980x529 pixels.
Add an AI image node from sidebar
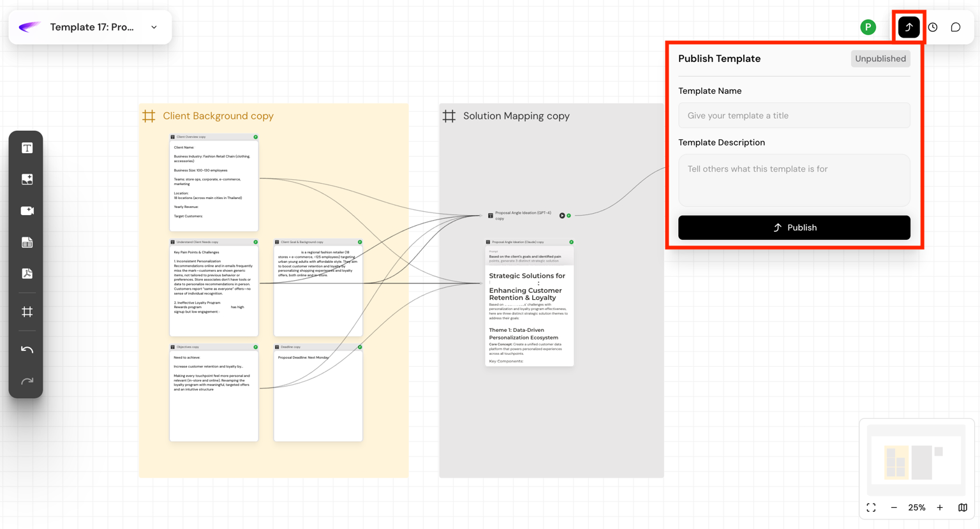[27, 179]
